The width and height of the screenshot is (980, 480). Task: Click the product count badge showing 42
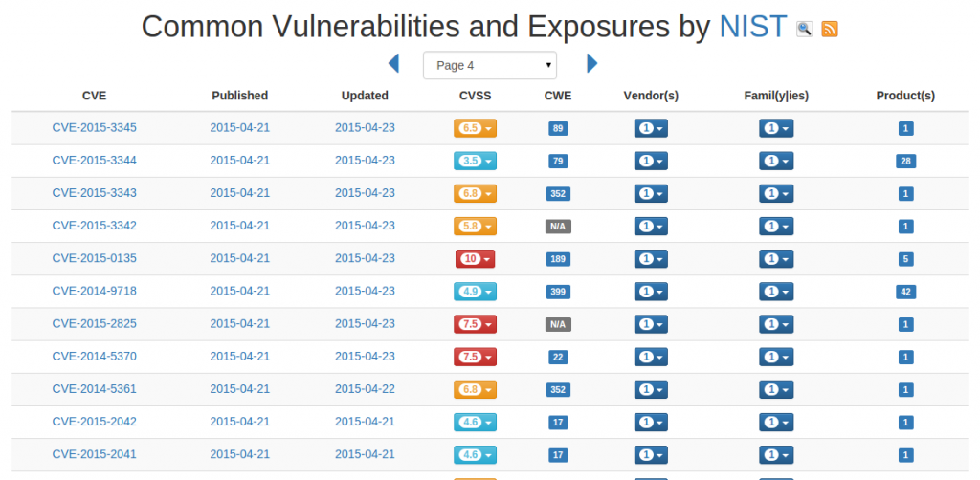(x=905, y=292)
